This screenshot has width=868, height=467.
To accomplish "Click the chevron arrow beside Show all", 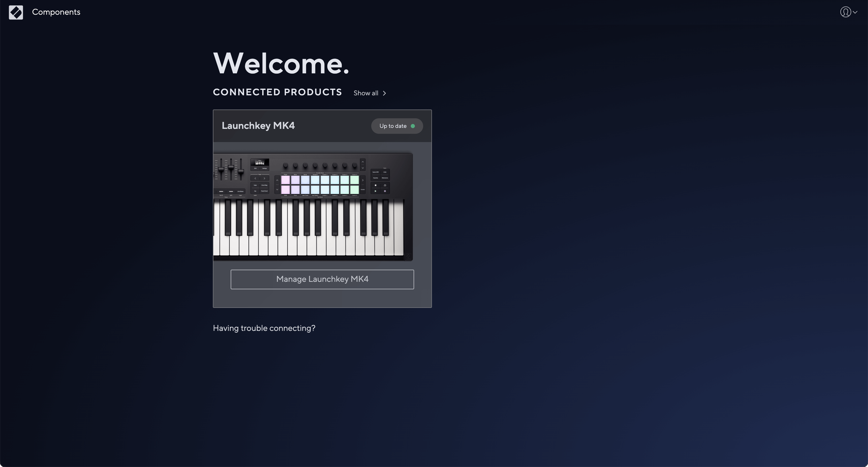I will pyautogui.click(x=384, y=93).
